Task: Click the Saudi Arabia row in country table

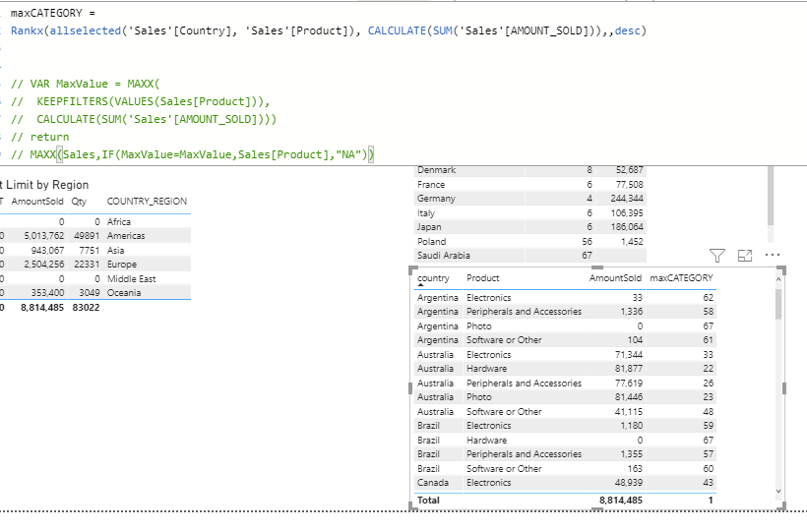Action: [x=530, y=256]
